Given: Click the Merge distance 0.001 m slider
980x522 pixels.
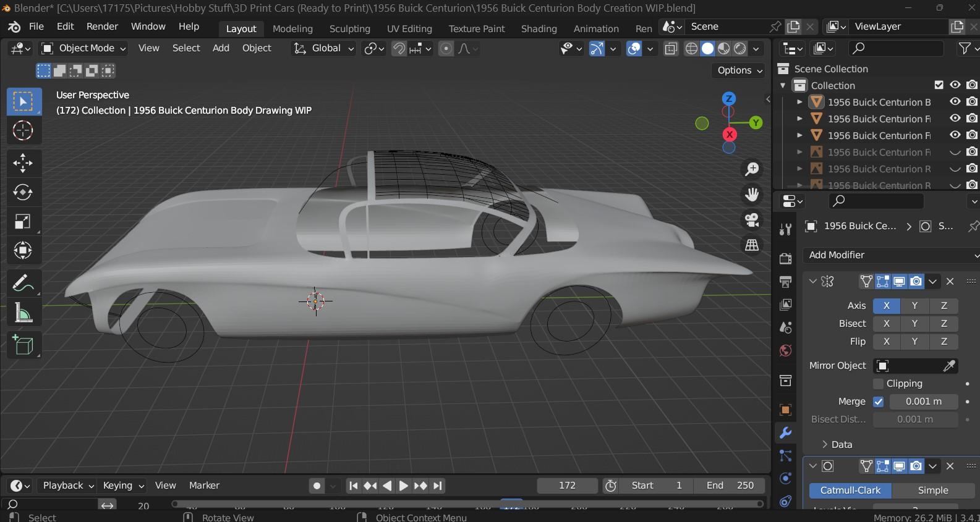Looking at the screenshot, I should click(923, 402).
